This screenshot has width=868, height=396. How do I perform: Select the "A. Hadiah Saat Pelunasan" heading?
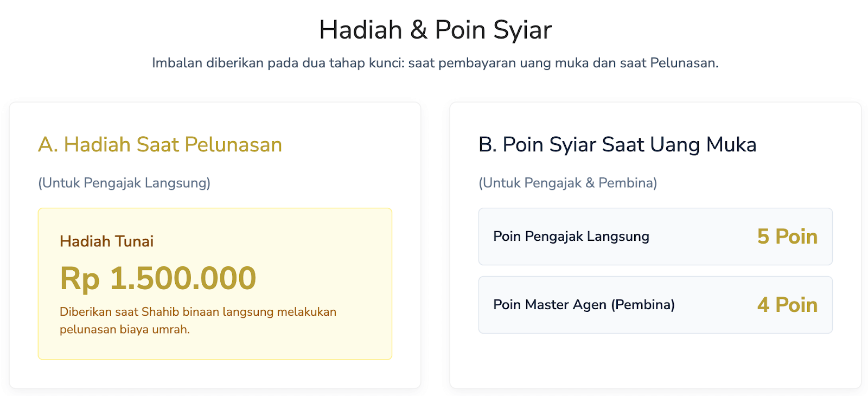[x=160, y=145]
